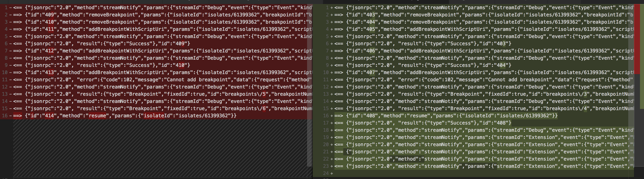Select the addBreakpointWithScriptUri request with id "407"

click(x=484, y=72)
